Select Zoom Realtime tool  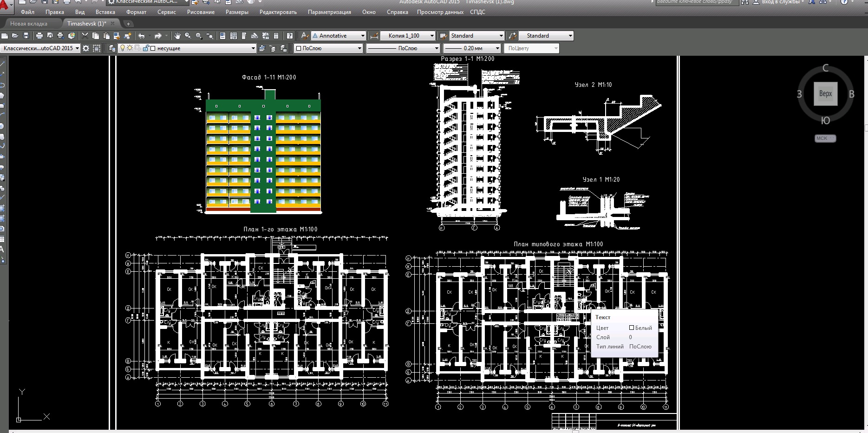[188, 35]
